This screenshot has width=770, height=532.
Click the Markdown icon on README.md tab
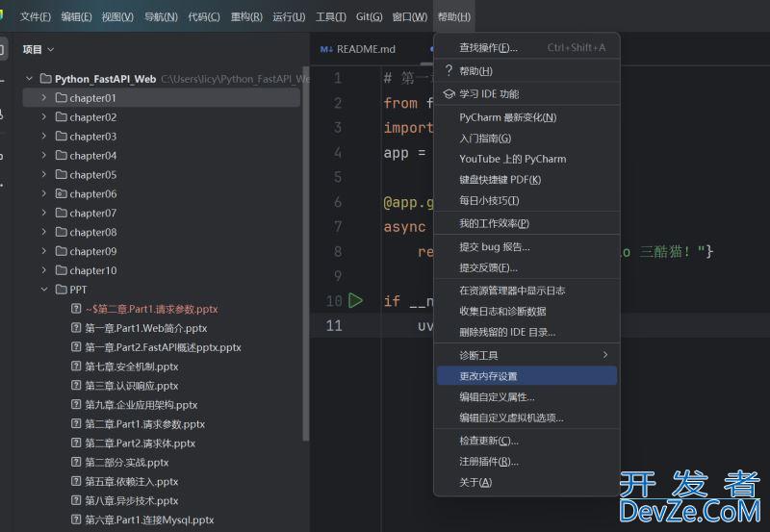(x=326, y=49)
